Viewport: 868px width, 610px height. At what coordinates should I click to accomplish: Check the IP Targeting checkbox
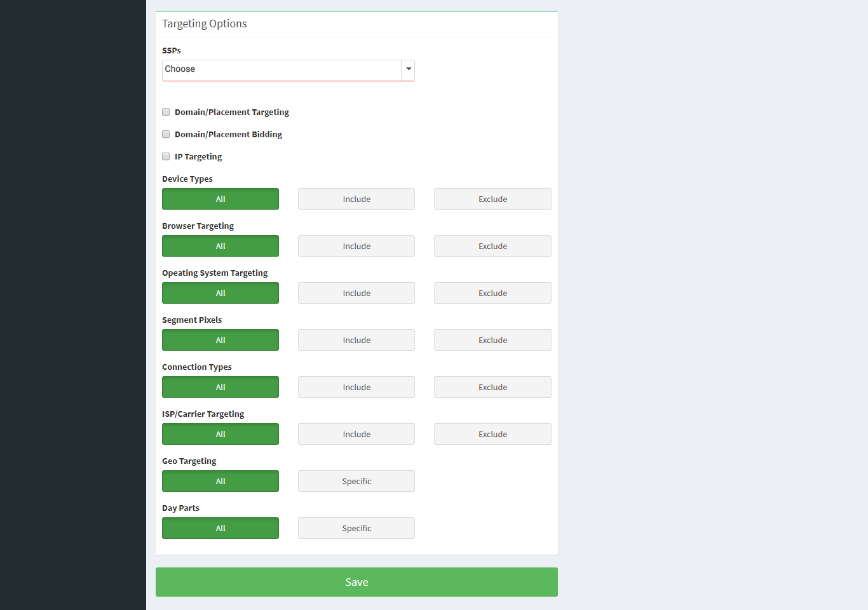(166, 156)
